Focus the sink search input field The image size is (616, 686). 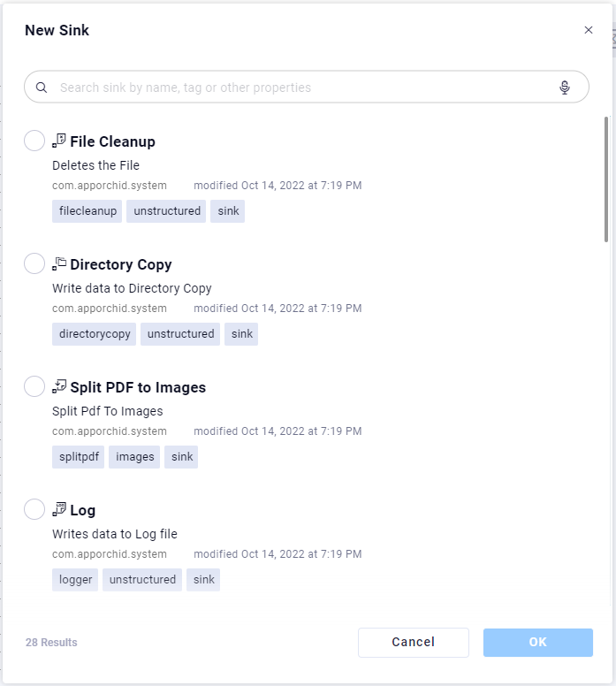pyautogui.click(x=300, y=88)
